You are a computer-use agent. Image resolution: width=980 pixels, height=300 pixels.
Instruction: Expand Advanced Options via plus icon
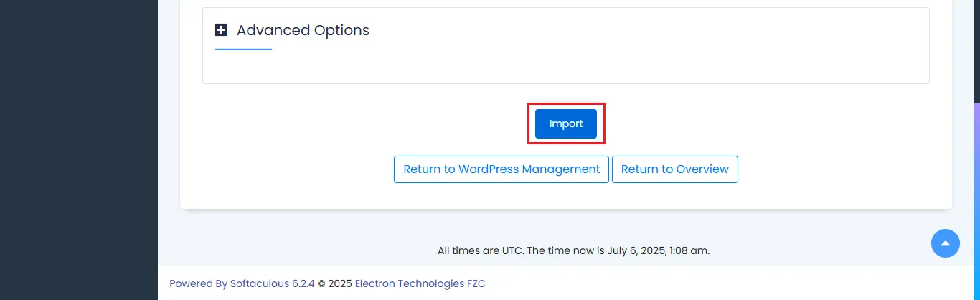tap(221, 30)
